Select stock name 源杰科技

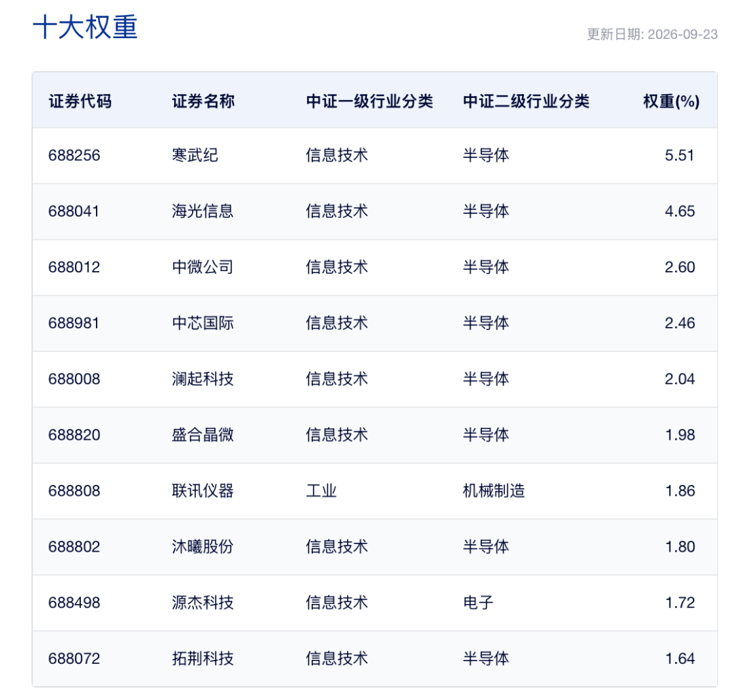(x=203, y=603)
